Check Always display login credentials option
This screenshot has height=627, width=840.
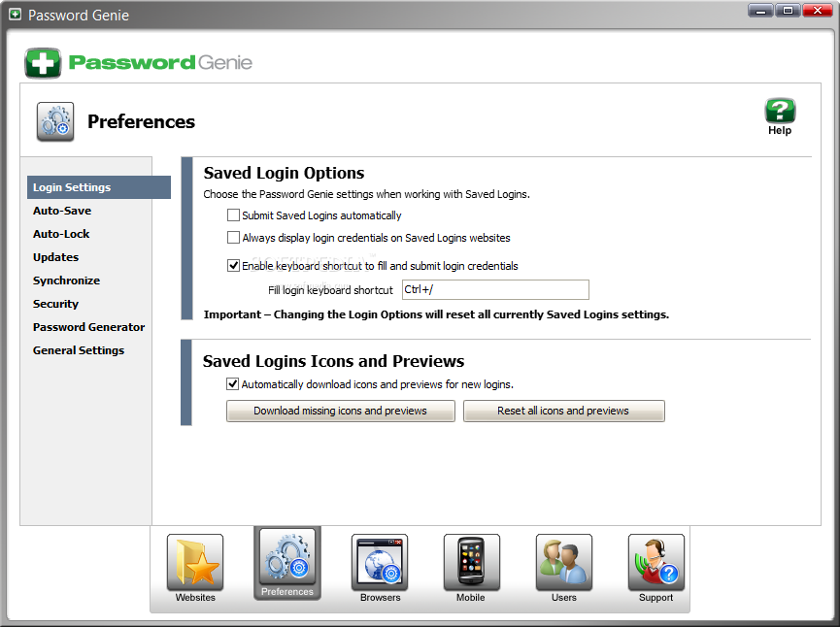coord(233,237)
